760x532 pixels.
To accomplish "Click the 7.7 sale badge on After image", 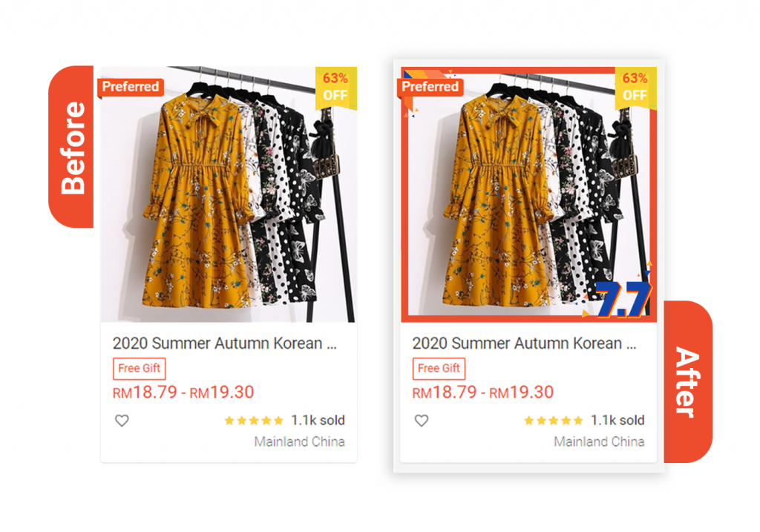I will coord(622,299).
